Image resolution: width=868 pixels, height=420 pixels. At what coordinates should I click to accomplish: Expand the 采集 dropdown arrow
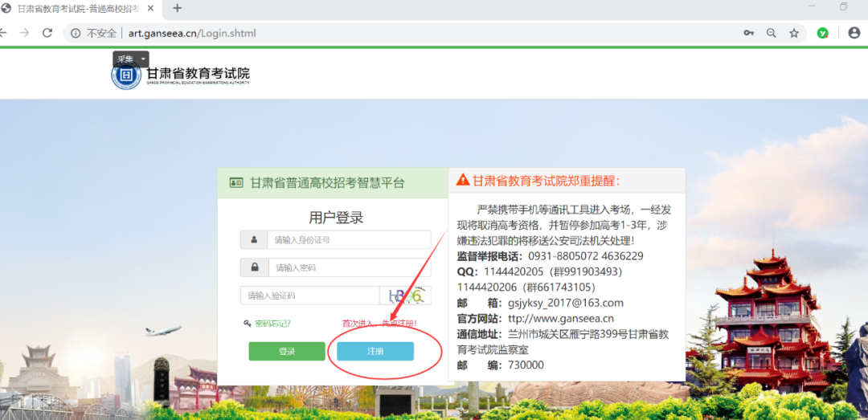pyautogui.click(x=144, y=59)
